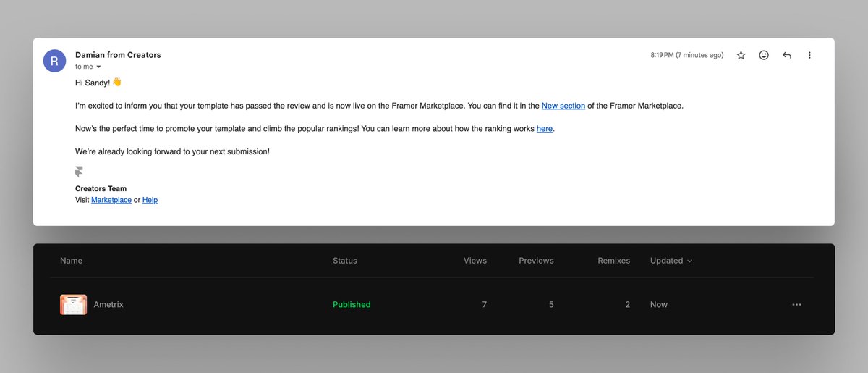Click the Previews count of 5
Screen dimensions: 868x373
click(551, 305)
